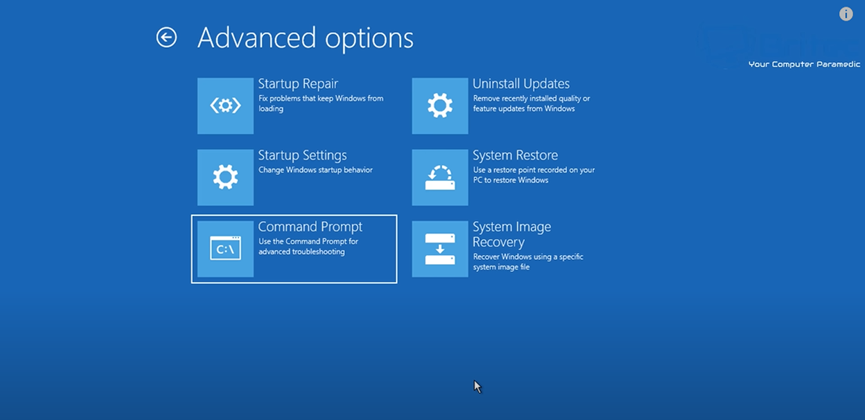
Task: Click the System Image Recovery title
Action: coord(512,235)
